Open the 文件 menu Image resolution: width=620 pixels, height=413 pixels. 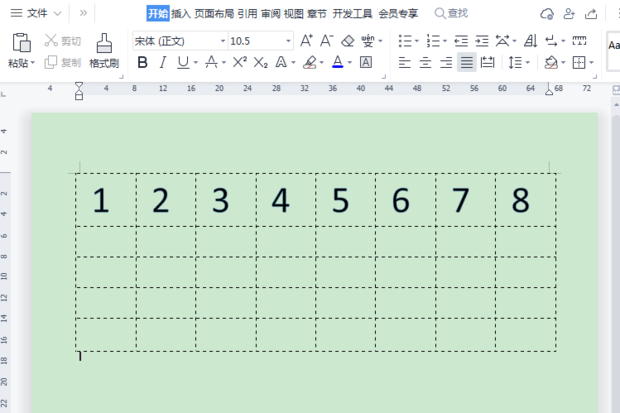click(x=37, y=13)
